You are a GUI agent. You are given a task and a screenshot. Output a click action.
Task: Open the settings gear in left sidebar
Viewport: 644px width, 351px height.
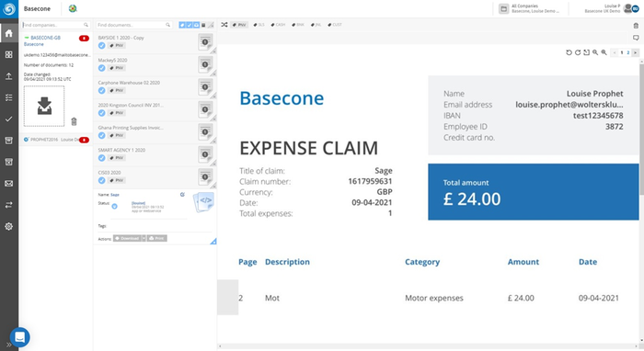point(8,226)
